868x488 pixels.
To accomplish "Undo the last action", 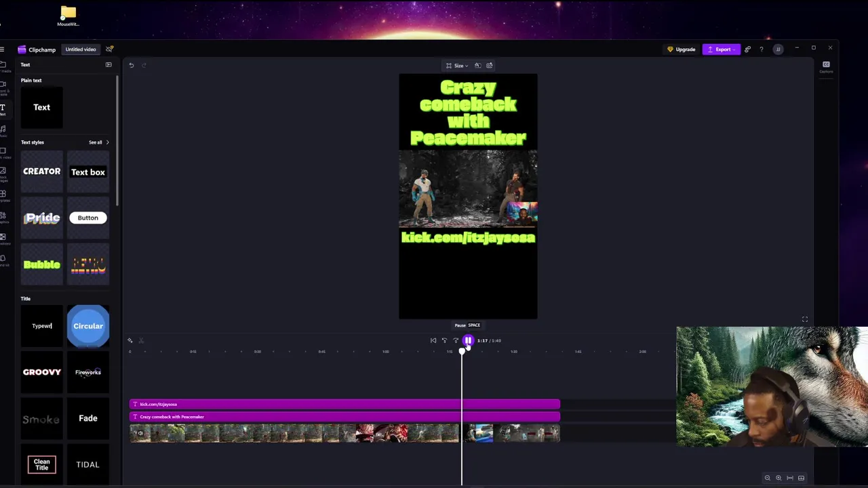I will 132,65.
